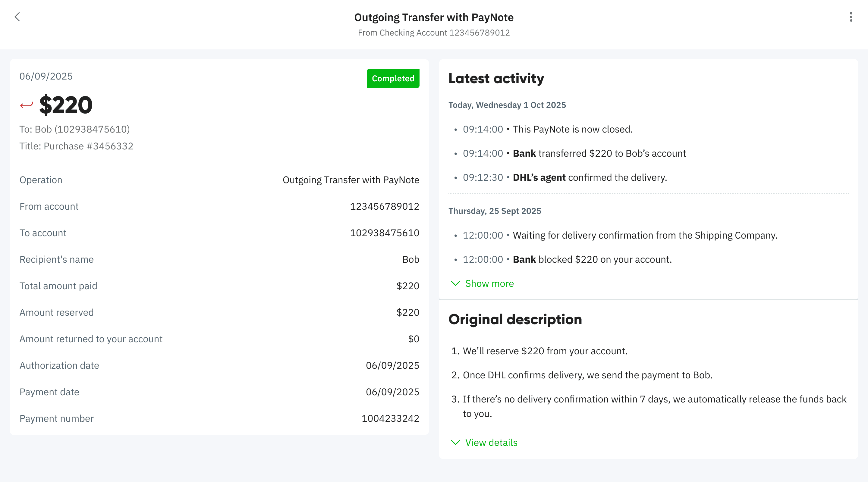The image size is (868, 482).
Task: Click the red outgoing transfer arrow icon
Action: tap(26, 105)
